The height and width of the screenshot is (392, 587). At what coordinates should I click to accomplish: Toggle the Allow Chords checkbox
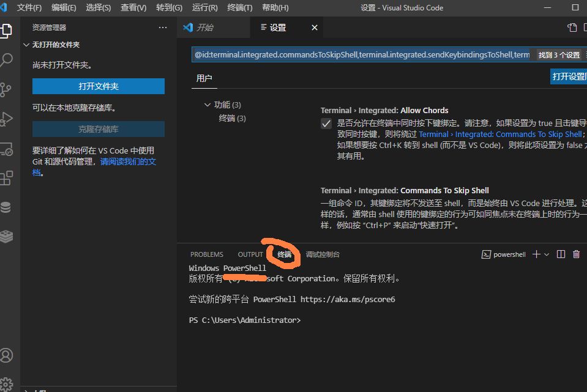click(x=326, y=124)
